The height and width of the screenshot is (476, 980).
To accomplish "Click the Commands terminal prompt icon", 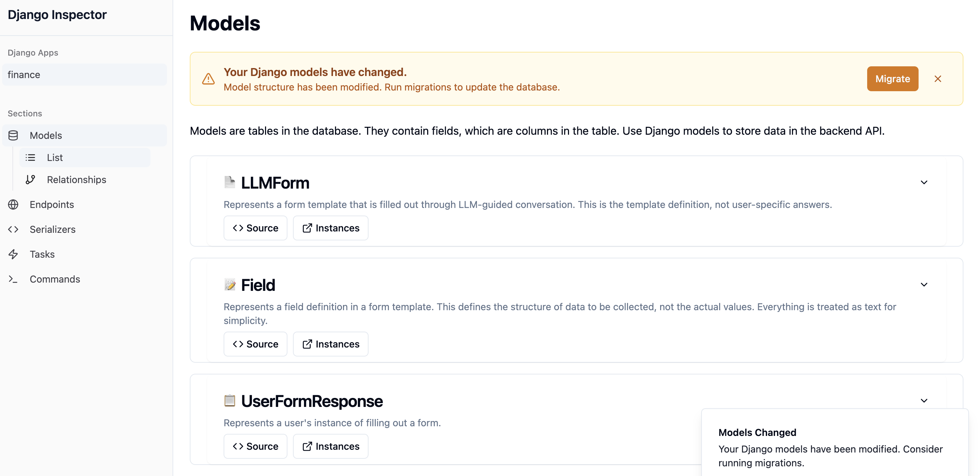I will [x=13, y=279].
